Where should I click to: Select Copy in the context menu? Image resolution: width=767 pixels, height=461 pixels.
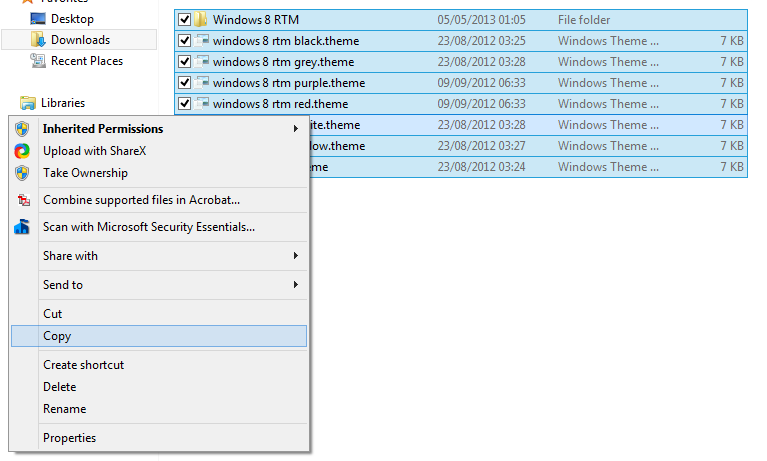point(159,336)
